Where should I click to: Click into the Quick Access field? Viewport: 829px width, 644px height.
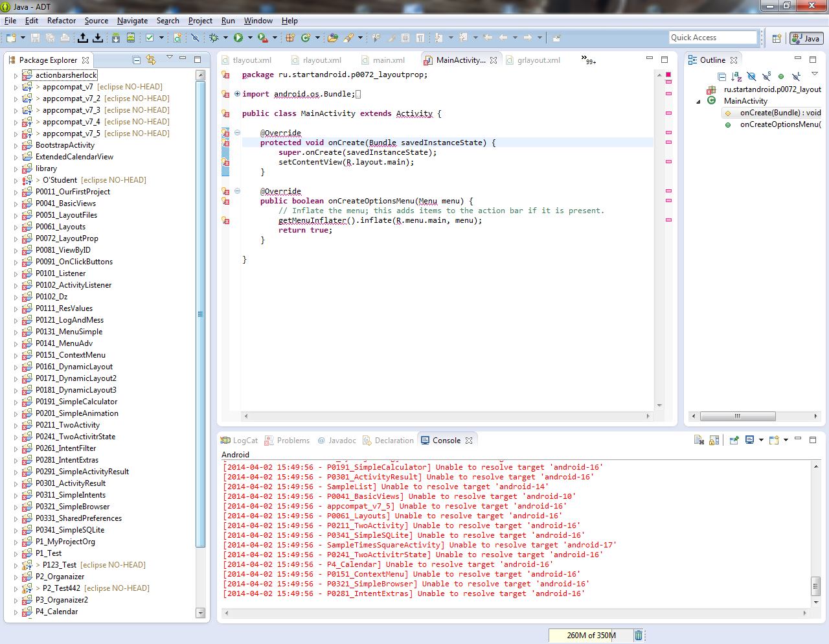pyautogui.click(x=712, y=38)
